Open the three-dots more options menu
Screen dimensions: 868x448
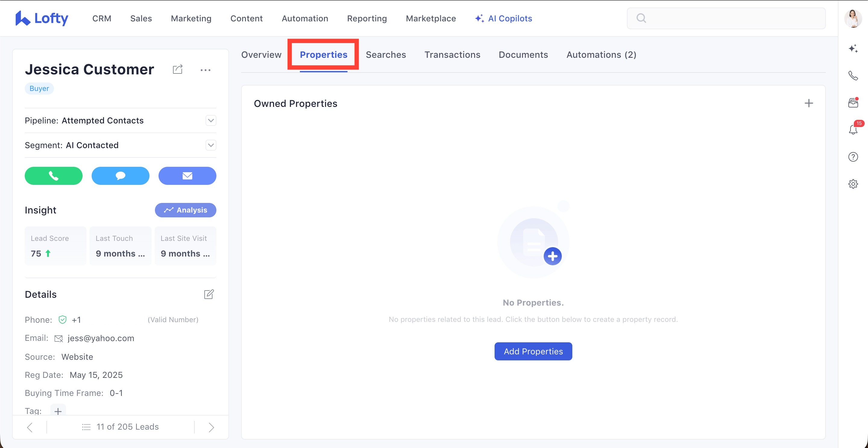[205, 70]
